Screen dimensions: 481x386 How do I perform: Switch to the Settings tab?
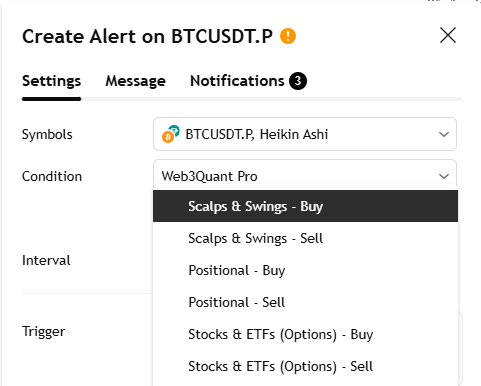click(51, 81)
